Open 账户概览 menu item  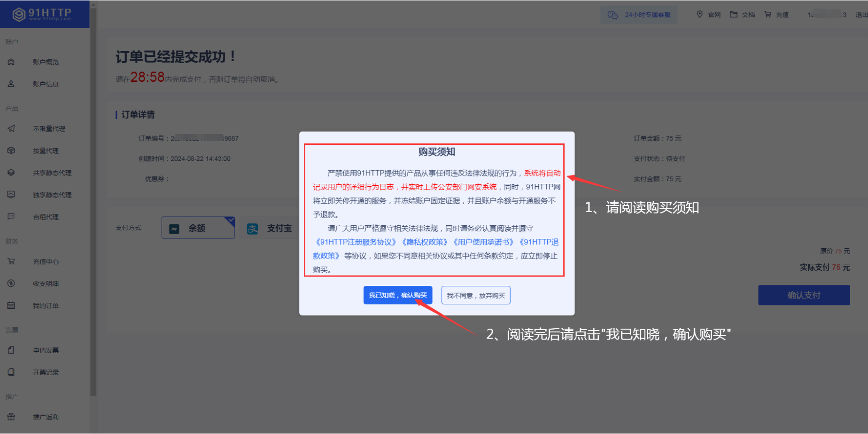(x=46, y=62)
